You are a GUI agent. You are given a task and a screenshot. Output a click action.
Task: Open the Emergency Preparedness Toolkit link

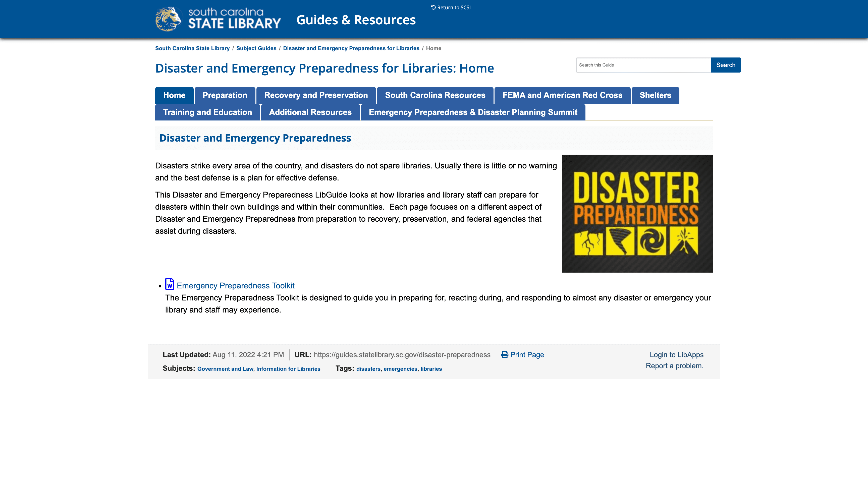click(x=235, y=286)
